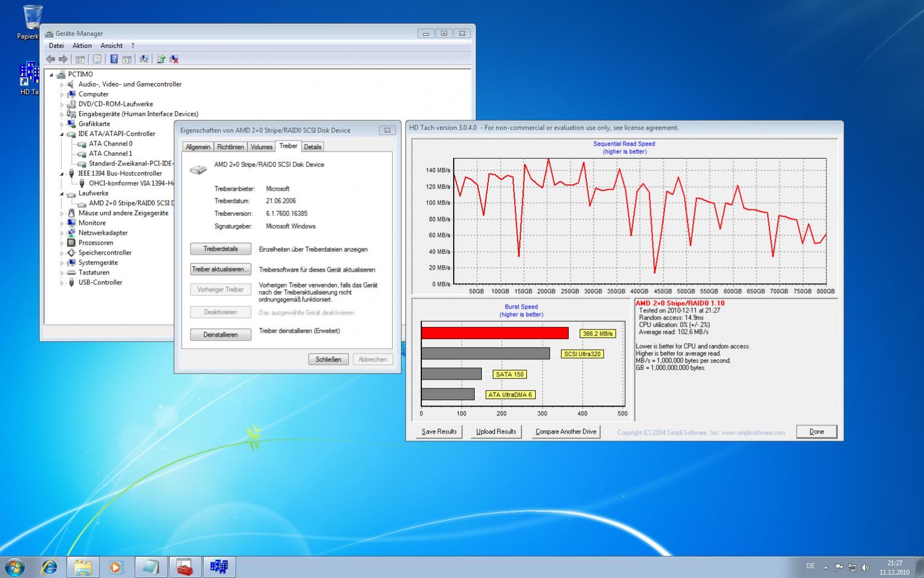
Task: Click the Back arrow in Geräte-Manager toolbar
Action: click(x=51, y=59)
